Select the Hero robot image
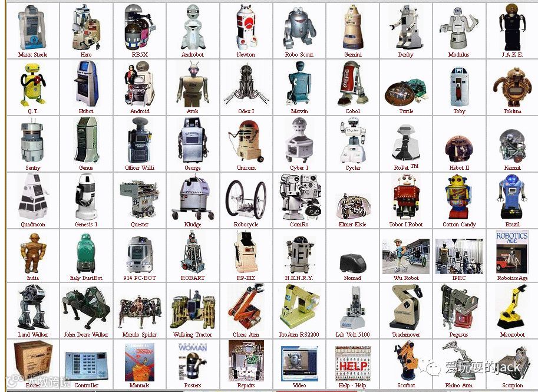This screenshot has width=538, height=392. (86, 28)
